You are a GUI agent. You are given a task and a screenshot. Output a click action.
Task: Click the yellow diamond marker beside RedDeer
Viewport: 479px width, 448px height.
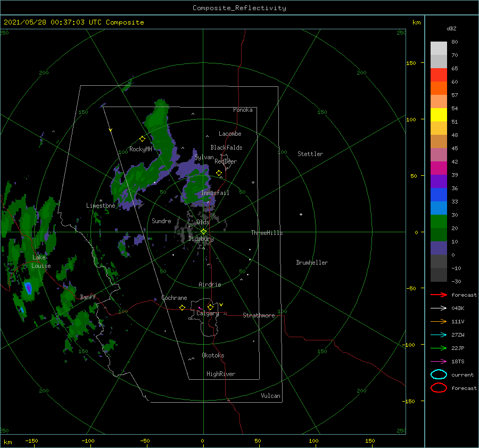click(x=219, y=173)
